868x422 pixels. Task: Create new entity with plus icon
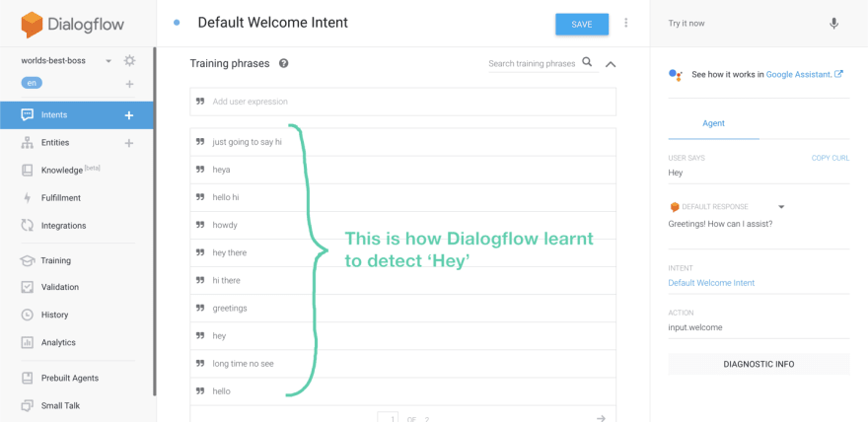129,143
